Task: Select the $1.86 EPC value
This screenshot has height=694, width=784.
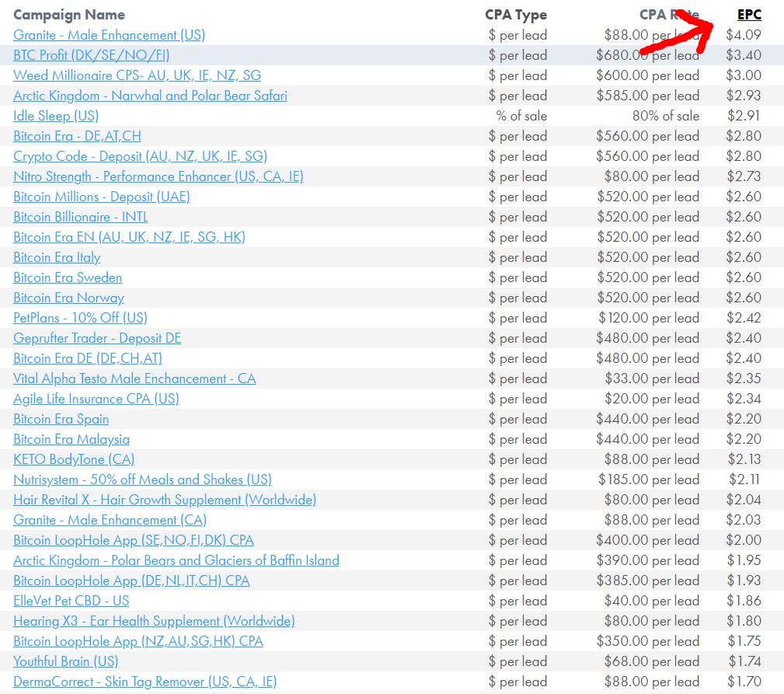Action: 744,601
